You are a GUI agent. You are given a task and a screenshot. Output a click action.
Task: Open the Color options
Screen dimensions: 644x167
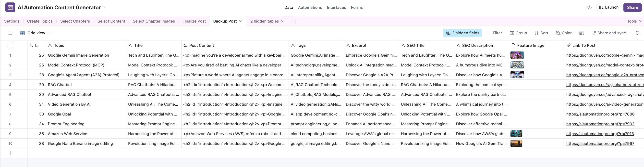tap(563, 33)
